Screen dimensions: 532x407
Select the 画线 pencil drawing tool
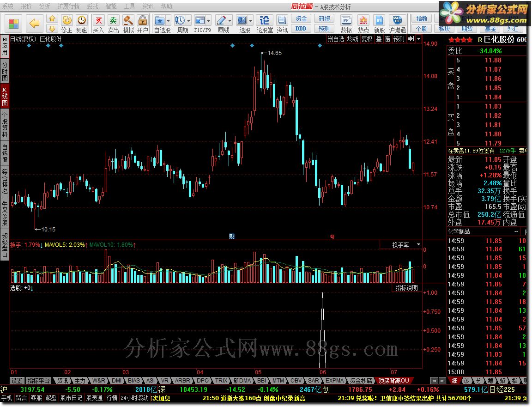[221, 20]
